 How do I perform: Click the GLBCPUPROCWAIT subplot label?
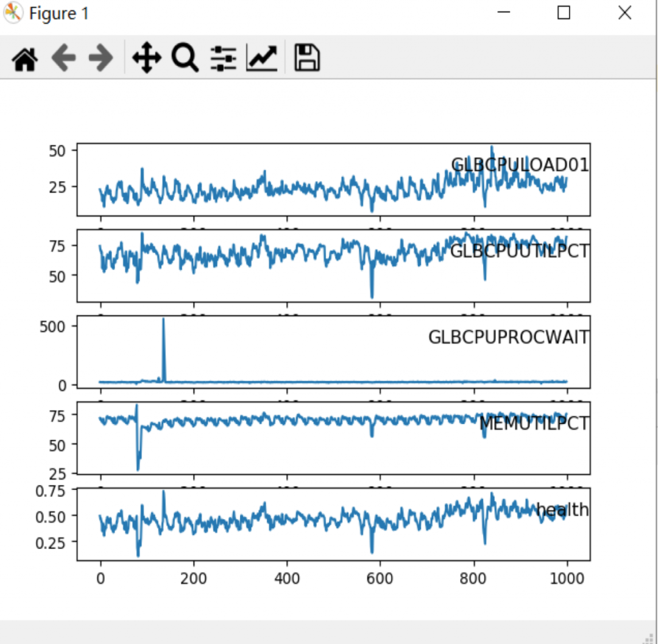pos(508,337)
